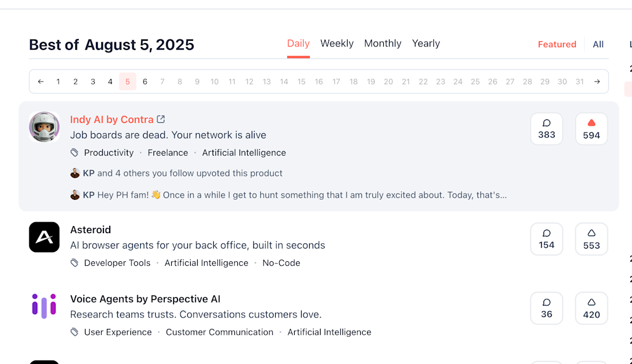The width and height of the screenshot is (632, 364).
Task: Open Indy AI external link icon
Action: (161, 119)
